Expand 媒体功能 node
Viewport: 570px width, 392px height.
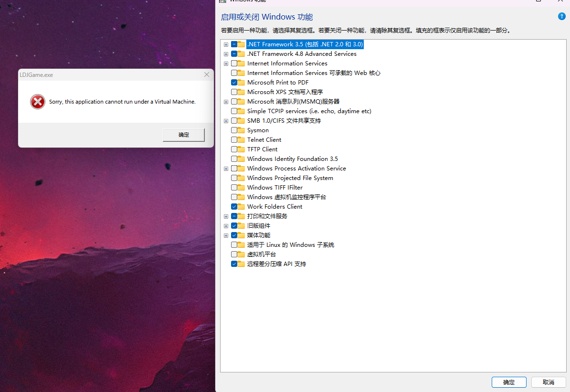[x=226, y=235]
